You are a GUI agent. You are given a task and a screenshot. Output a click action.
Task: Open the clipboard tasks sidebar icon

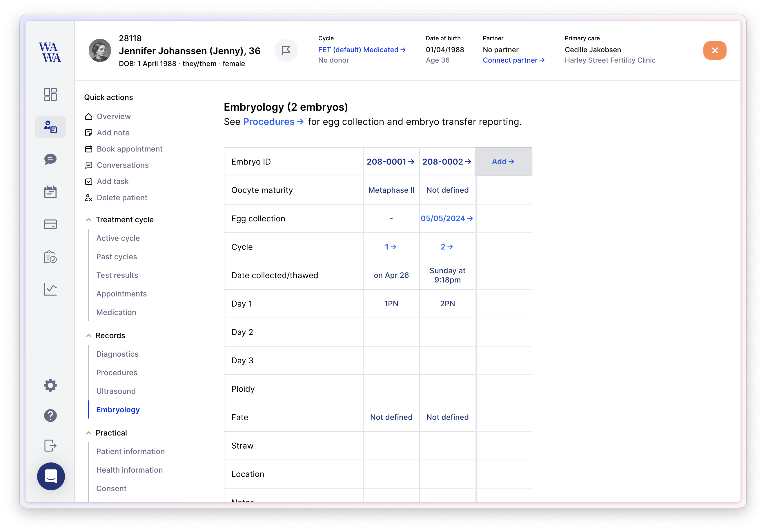pyautogui.click(x=50, y=257)
